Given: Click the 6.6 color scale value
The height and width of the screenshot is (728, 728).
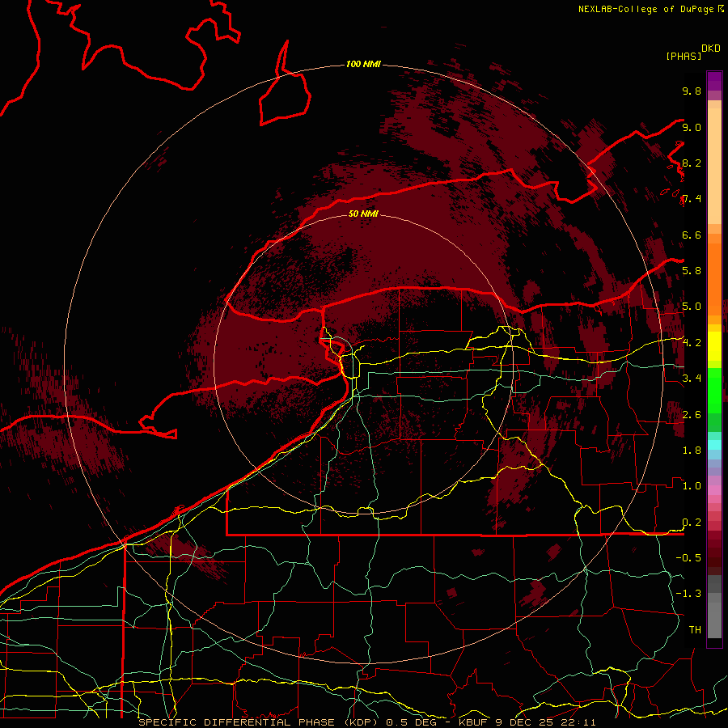Looking at the screenshot, I should point(692,235).
